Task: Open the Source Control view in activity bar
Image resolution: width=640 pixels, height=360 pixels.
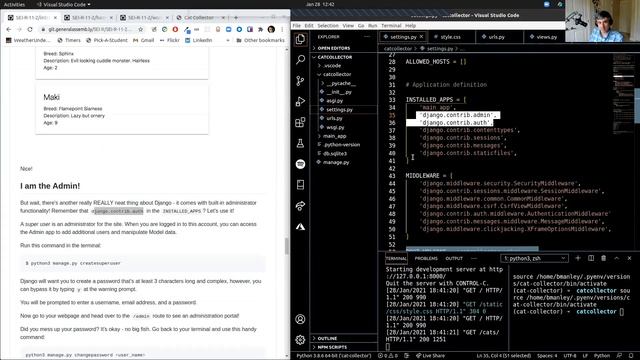Action: pos(300,80)
